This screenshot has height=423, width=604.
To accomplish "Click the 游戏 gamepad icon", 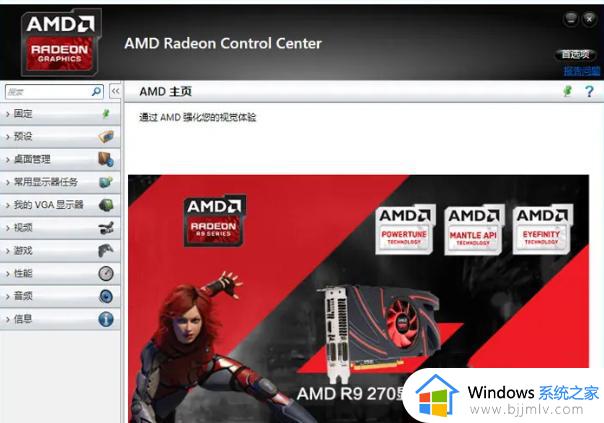I will click(x=106, y=250).
